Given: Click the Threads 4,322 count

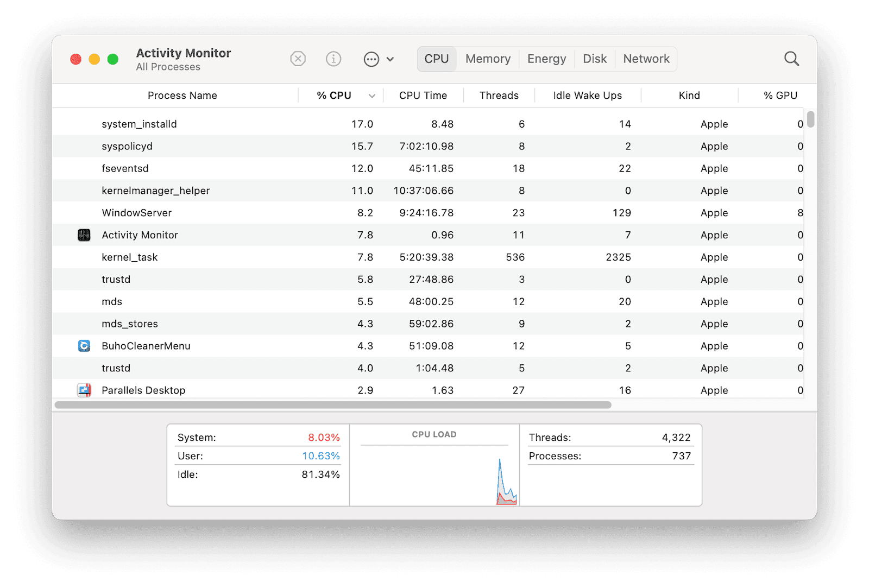Looking at the screenshot, I should 676,438.
